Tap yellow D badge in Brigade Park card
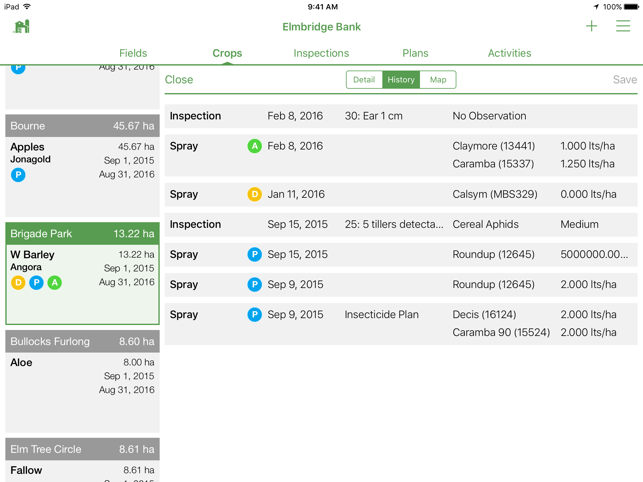 (x=18, y=283)
